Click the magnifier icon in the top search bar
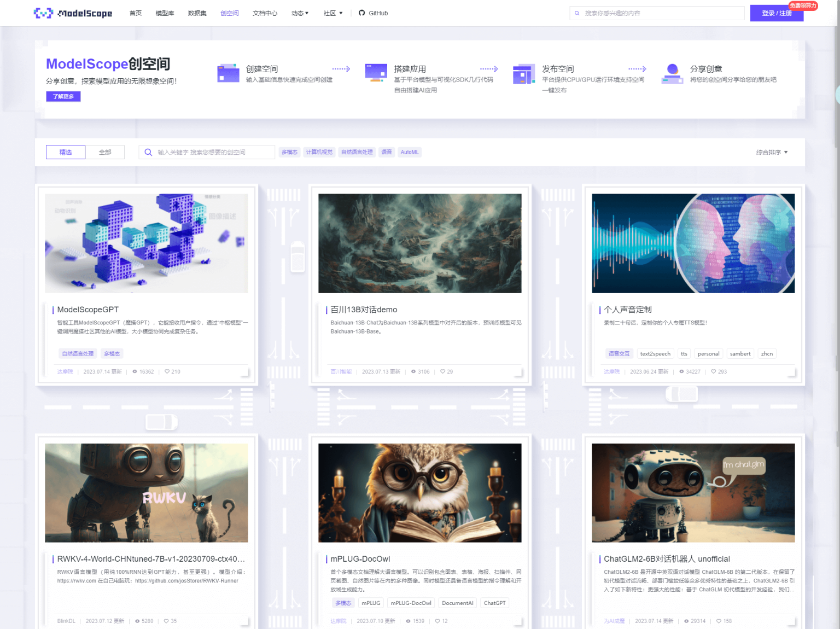Image resolution: width=840 pixels, height=629 pixels. coord(577,13)
